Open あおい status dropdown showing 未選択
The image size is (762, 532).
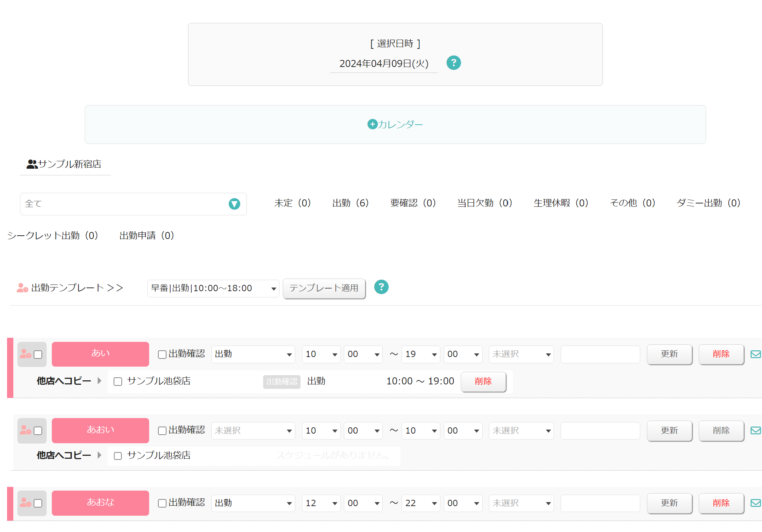coord(253,431)
